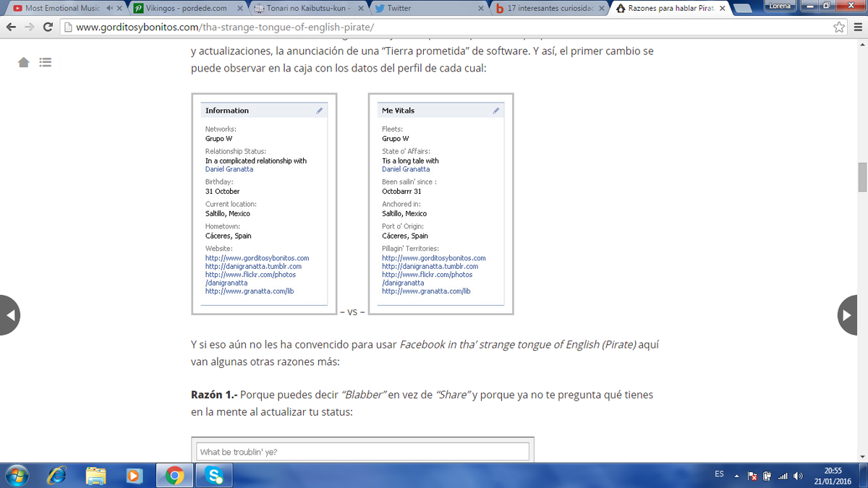The width and height of the screenshot is (868, 488).
Task: Open a new tab button
Action: tap(744, 9)
